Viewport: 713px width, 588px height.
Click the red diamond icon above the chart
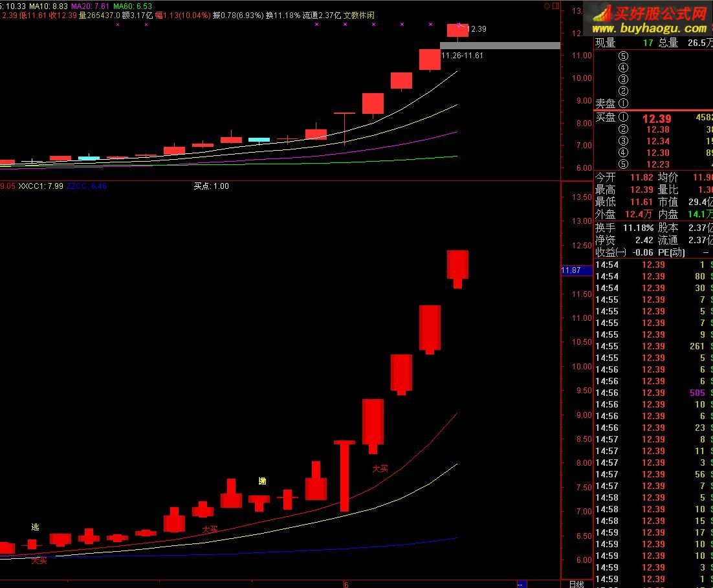click(547, 6)
